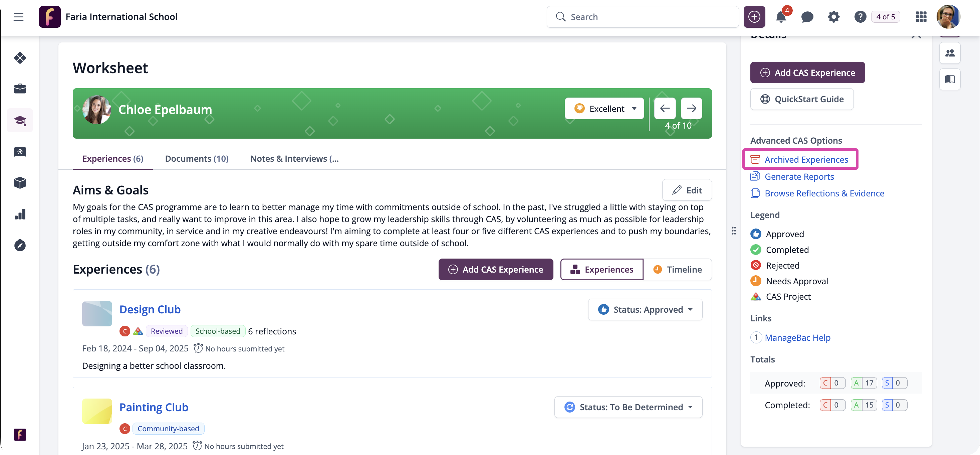The width and height of the screenshot is (980, 455).
Task: Select the Experiences view toggle
Action: (x=601, y=270)
